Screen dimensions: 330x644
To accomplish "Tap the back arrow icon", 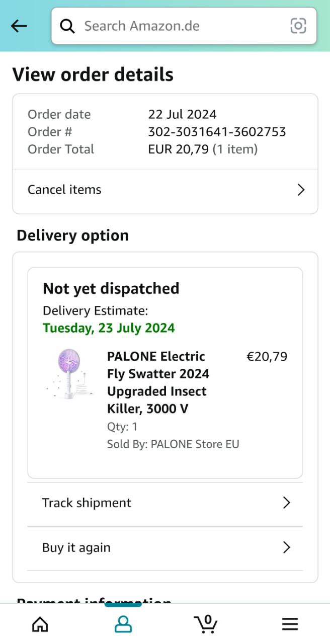I will 19,26.
